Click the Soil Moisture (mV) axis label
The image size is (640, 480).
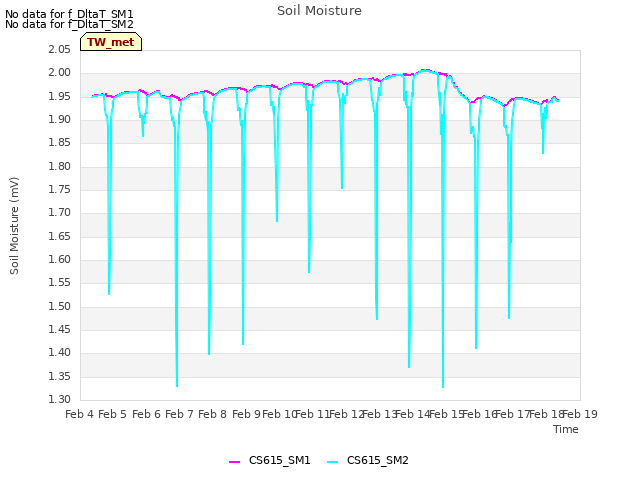[14, 226]
